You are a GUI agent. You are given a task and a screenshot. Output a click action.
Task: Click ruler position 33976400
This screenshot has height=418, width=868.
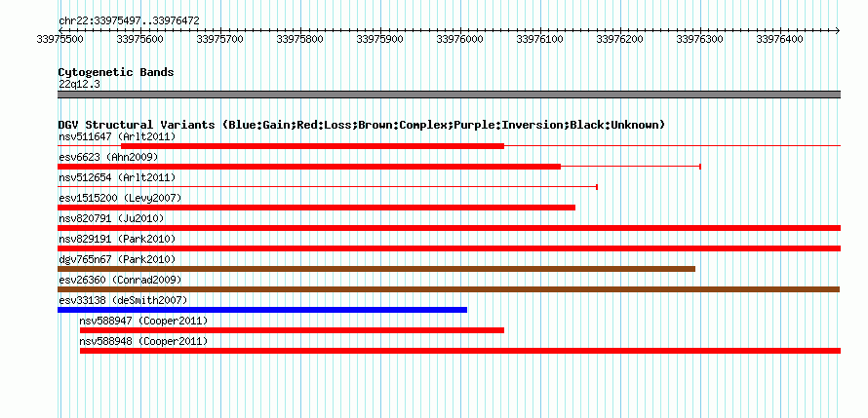click(780, 39)
